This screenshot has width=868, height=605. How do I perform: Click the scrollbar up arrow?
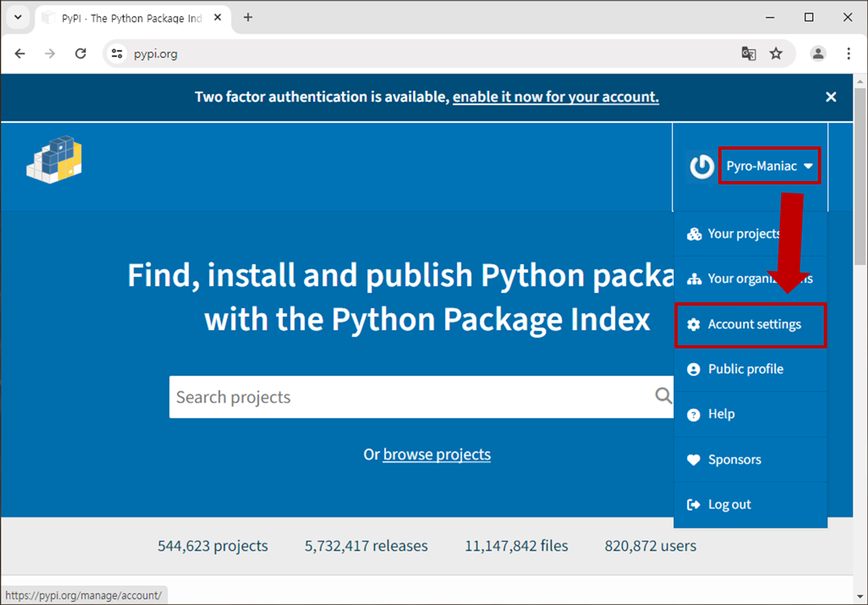point(860,81)
